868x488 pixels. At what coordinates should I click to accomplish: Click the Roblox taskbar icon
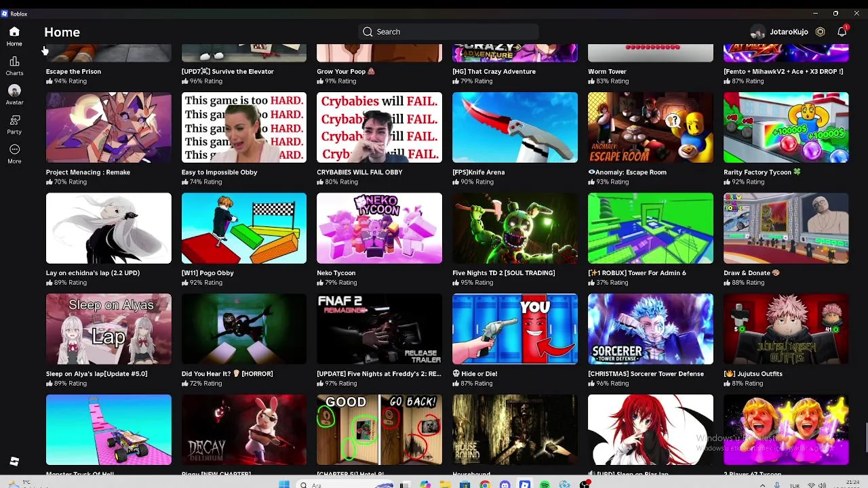[x=524, y=485]
